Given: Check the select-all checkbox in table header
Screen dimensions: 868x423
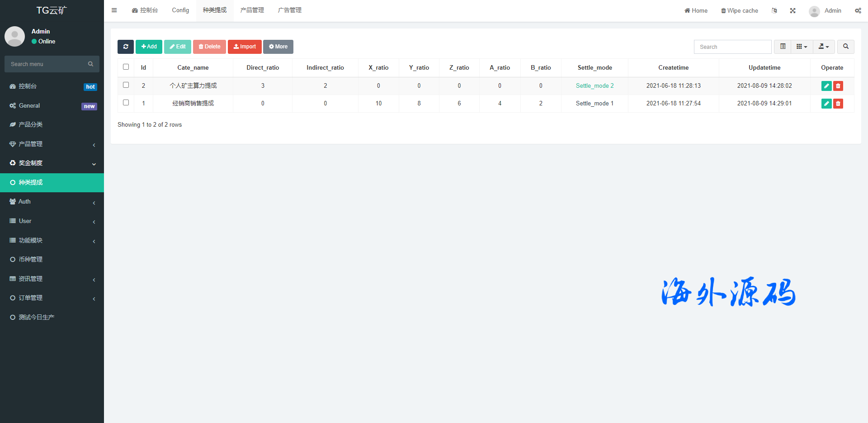Looking at the screenshot, I should (x=126, y=67).
